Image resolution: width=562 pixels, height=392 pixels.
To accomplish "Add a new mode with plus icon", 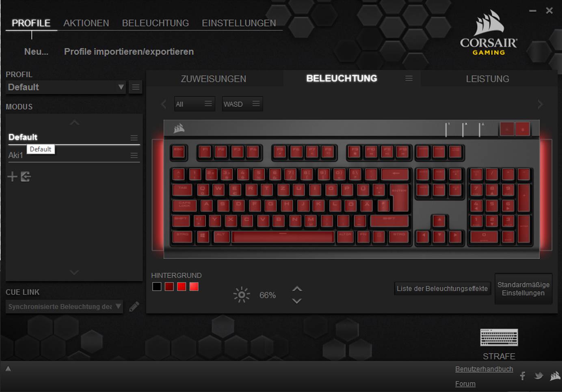I will [x=13, y=176].
